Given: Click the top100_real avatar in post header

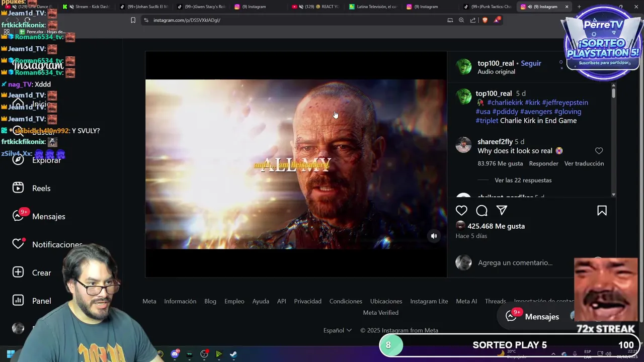Looking at the screenshot, I should [464, 66].
